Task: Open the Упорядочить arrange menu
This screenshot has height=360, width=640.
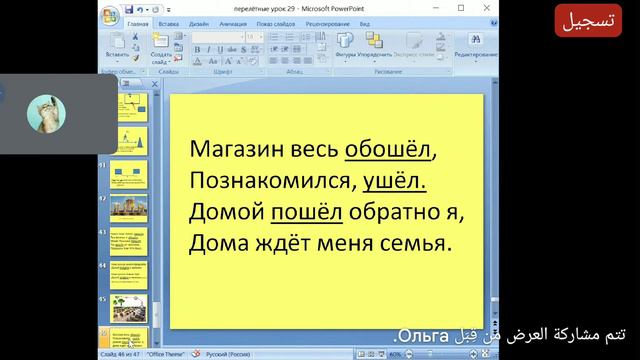Action: (374, 46)
